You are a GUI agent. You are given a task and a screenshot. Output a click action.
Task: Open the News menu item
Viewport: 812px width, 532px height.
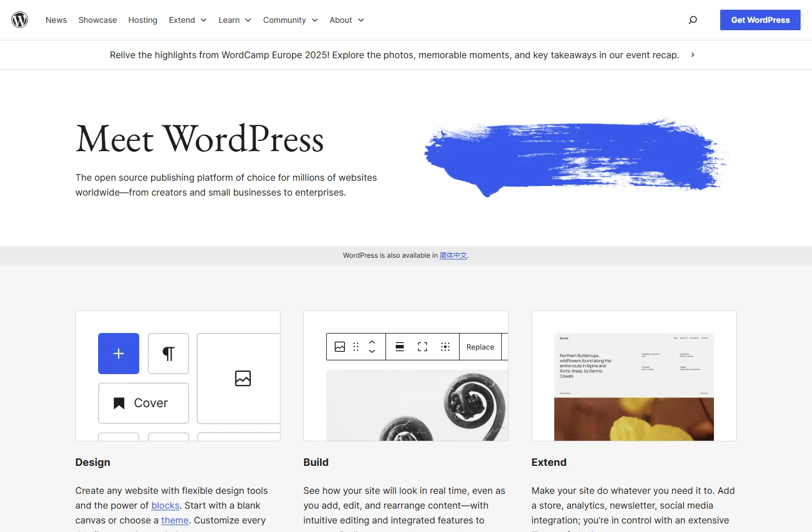point(56,20)
